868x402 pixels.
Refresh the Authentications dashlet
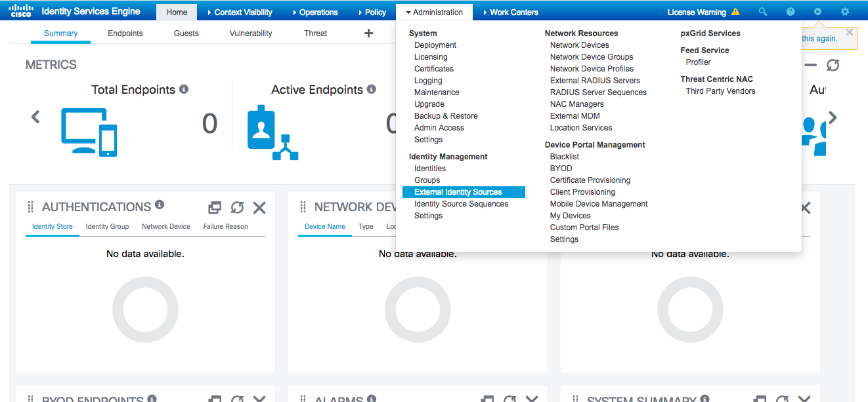237,207
